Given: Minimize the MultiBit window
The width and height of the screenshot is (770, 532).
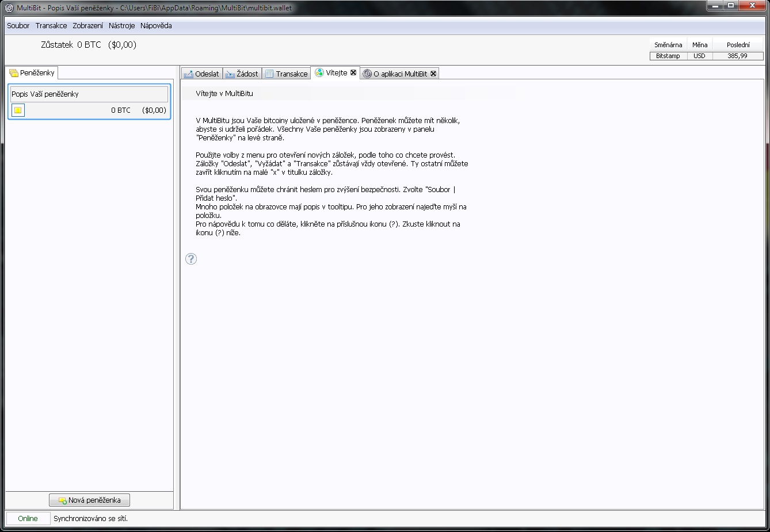Looking at the screenshot, I should coord(715,6).
